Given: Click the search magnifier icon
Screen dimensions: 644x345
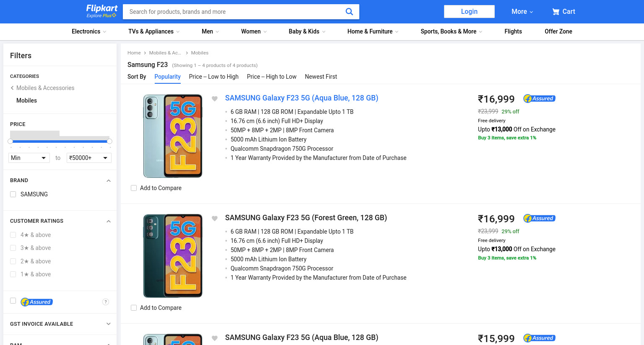Looking at the screenshot, I should coord(349,12).
